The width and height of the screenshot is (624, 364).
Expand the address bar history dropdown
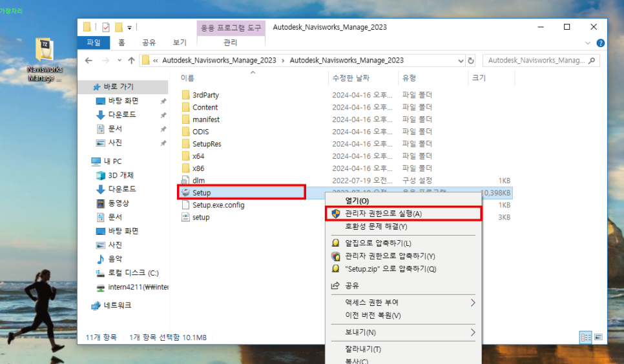click(461, 61)
